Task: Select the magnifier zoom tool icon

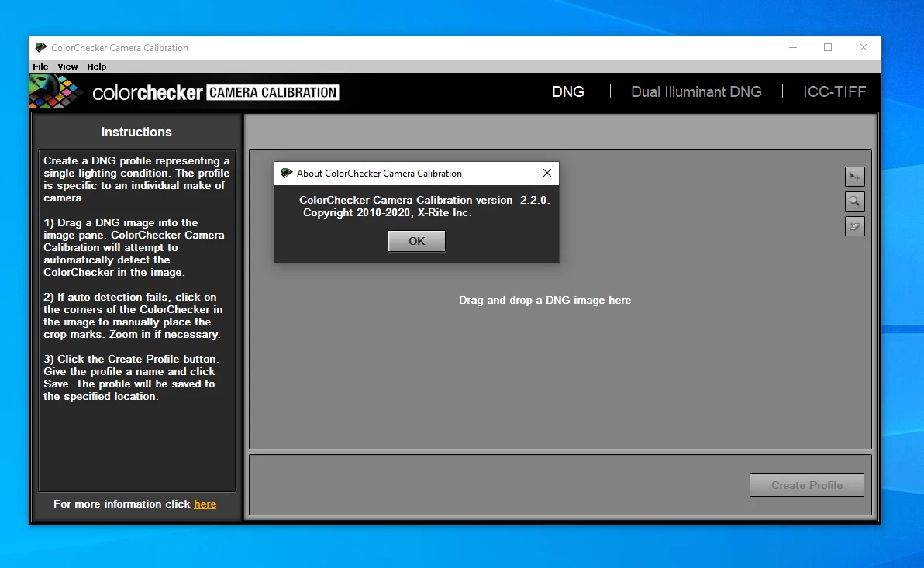Action: click(854, 201)
